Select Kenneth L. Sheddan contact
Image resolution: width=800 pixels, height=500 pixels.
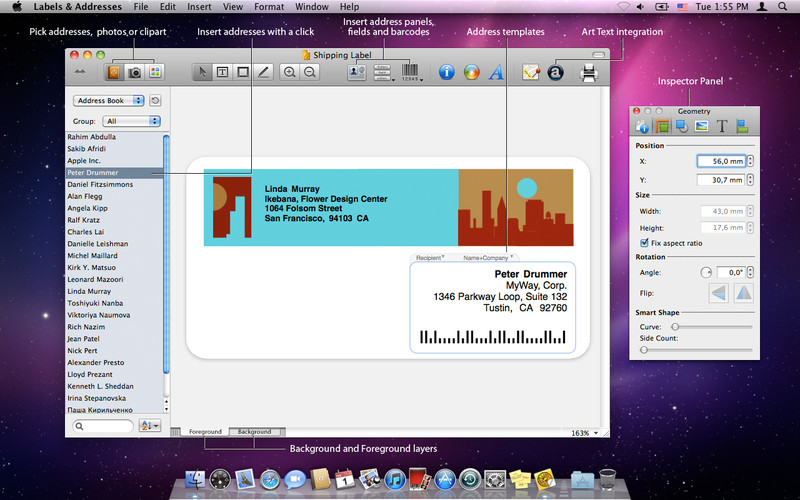tap(114, 386)
